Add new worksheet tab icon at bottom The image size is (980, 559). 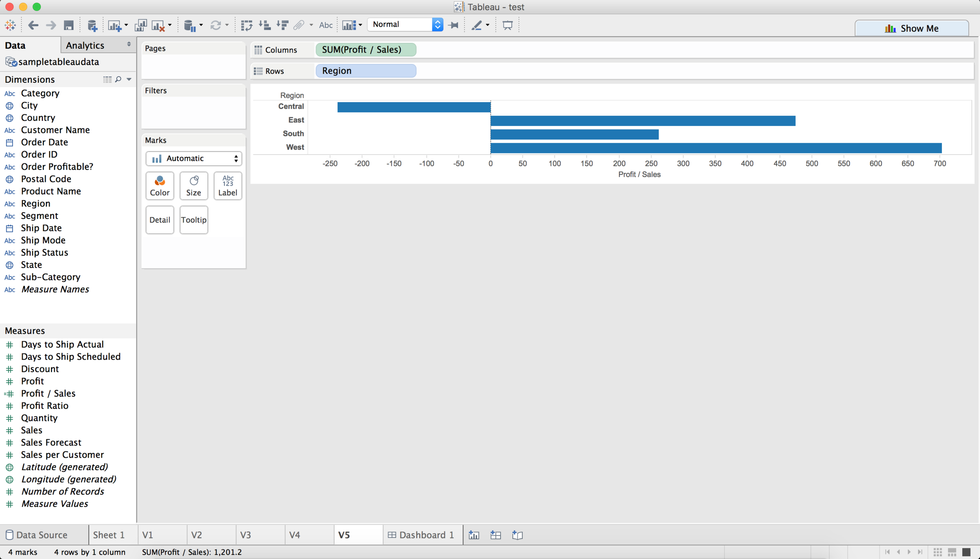click(474, 535)
